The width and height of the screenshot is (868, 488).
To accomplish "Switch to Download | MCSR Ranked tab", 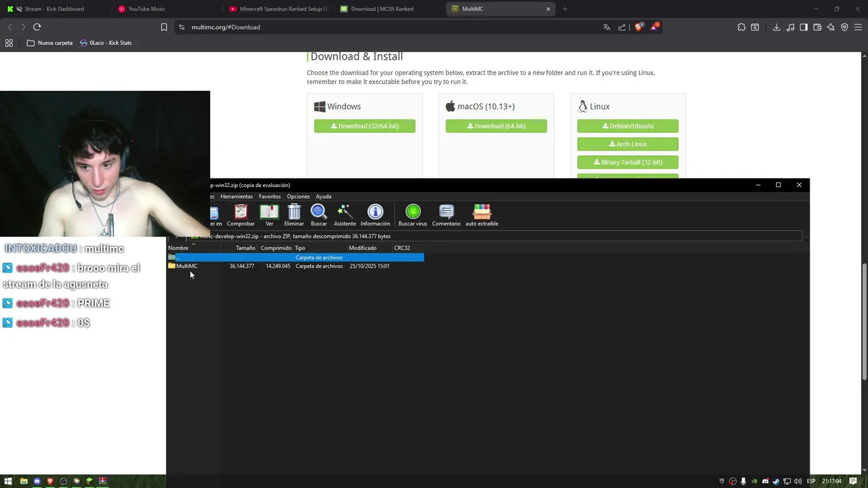I will pyautogui.click(x=390, y=9).
